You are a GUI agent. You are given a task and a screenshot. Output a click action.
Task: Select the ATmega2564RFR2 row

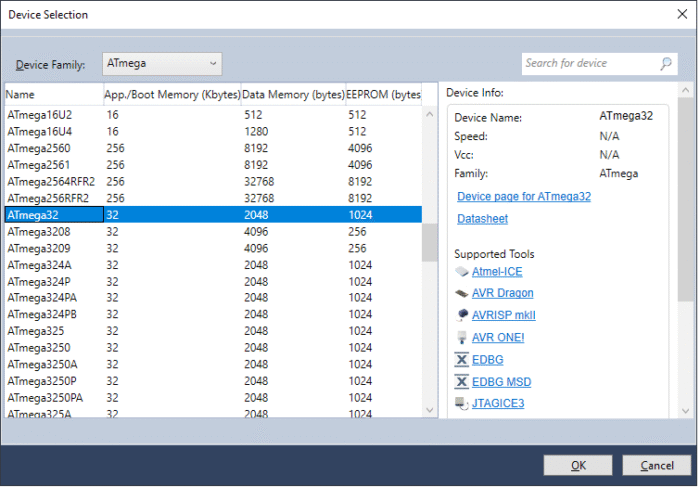tap(213, 182)
